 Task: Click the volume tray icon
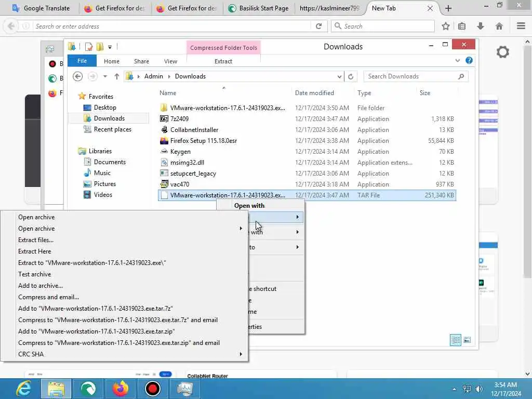tap(479, 389)
